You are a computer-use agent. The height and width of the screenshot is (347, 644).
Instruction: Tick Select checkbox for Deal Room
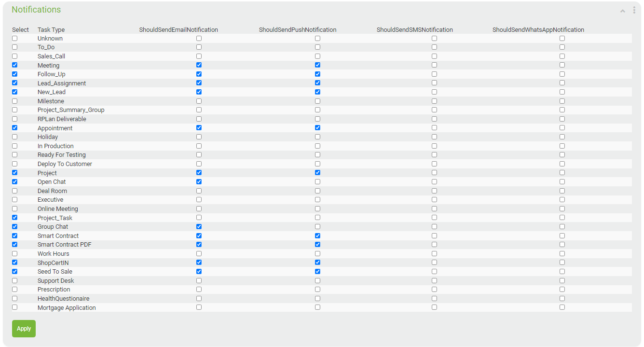(x=14, y=191)
